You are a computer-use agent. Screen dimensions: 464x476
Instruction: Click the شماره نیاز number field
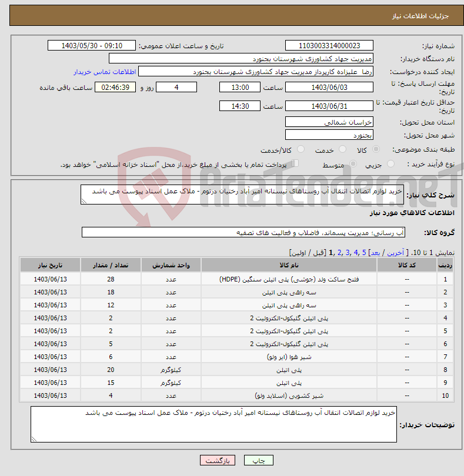tap(329, 45)
